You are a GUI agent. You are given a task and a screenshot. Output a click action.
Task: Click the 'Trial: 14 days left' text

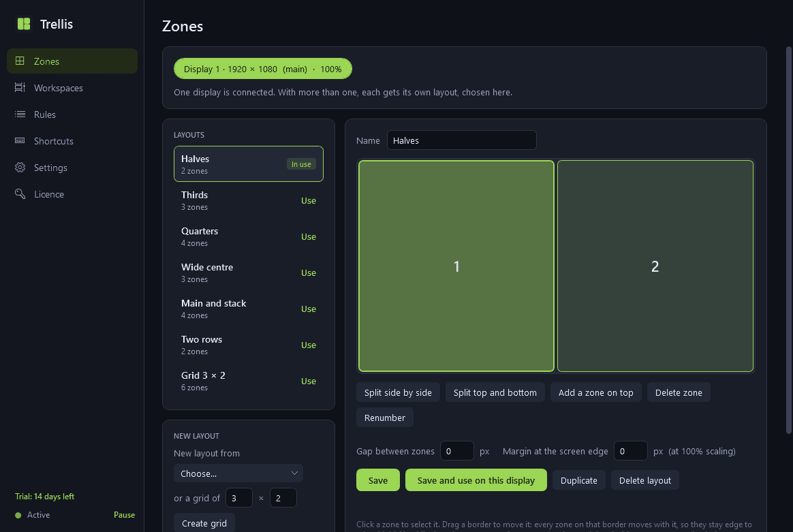coord(44,497)
